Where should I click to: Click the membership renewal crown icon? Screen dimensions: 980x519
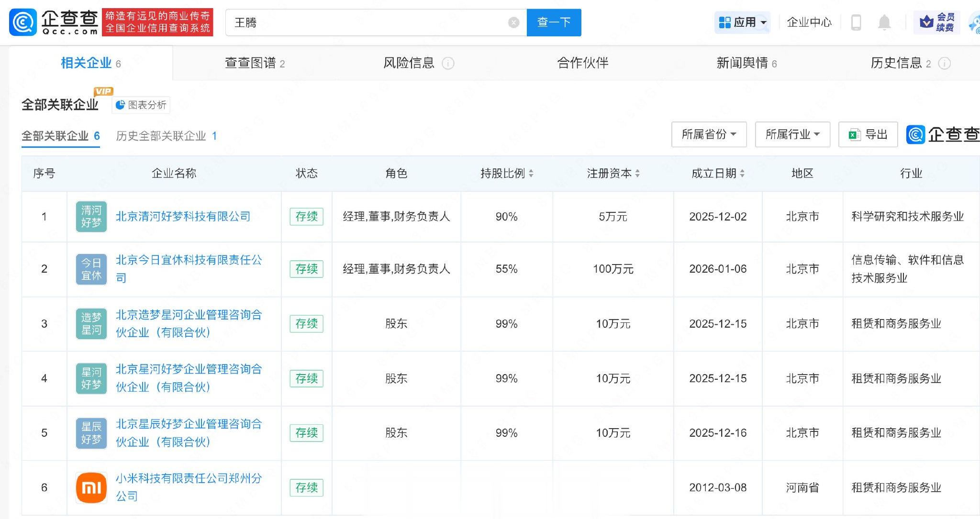coord(927,22)
